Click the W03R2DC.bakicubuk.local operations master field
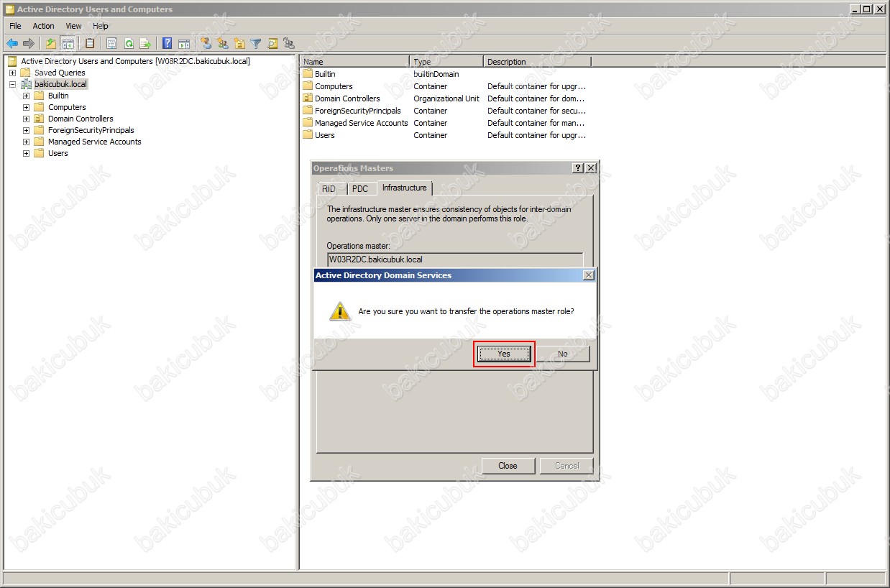890x588 pixels. 455,259
